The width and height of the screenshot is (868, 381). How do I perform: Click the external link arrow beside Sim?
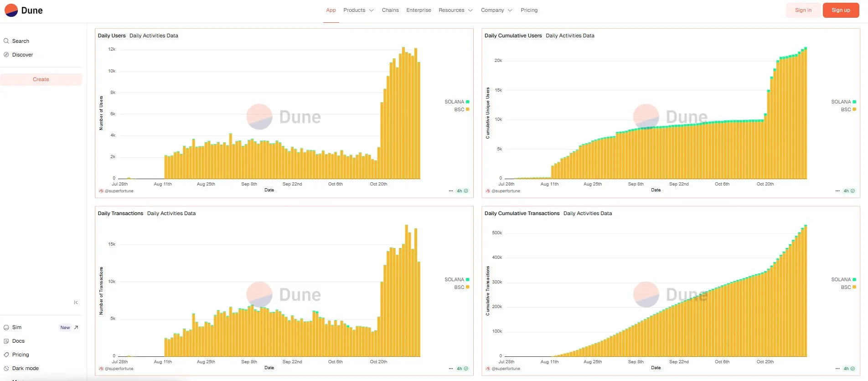click(76, 328)
